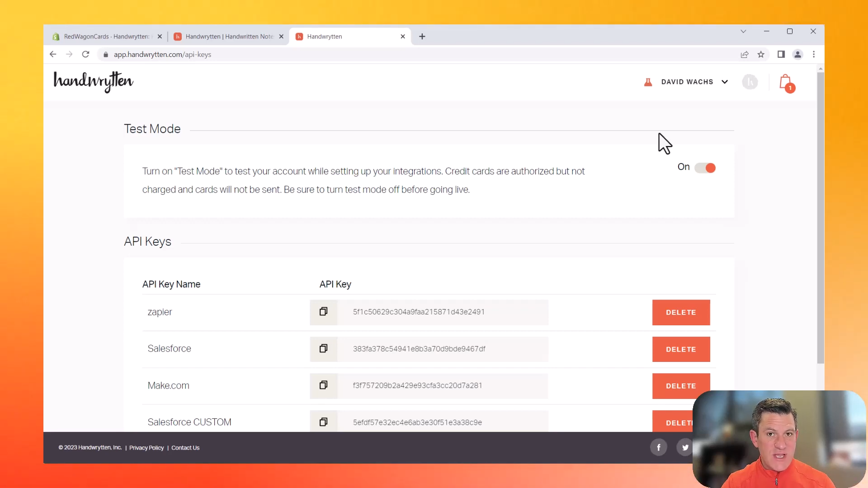Image resolution: width=868 pixels, height=488 pixels.
Task: Copy the Salesforce CUSTOM API key
Action: point(323,422)
